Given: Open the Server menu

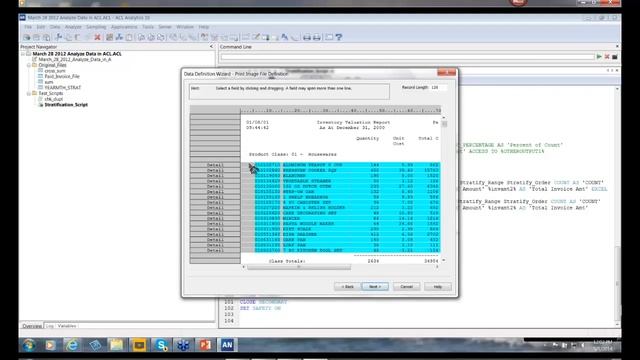Looking at the screenshot, I should 165,27.
